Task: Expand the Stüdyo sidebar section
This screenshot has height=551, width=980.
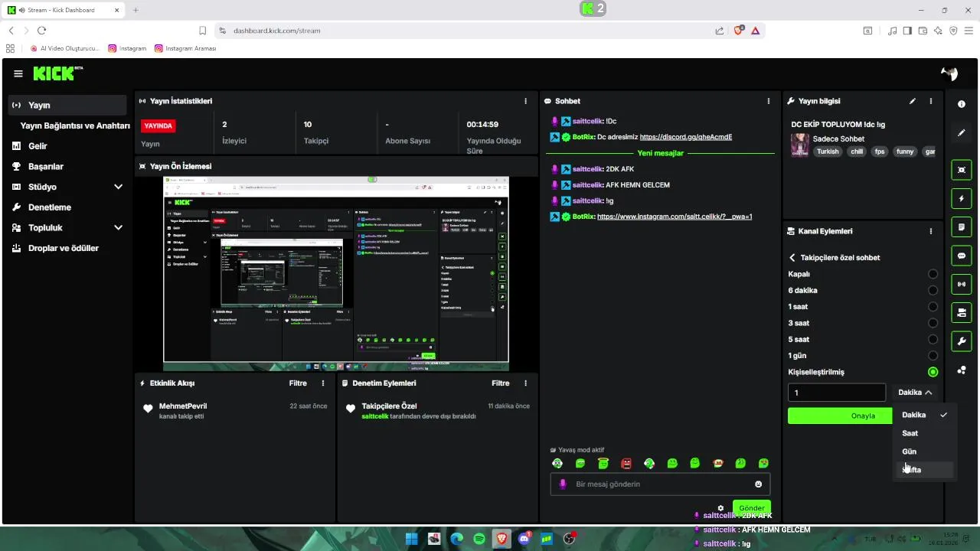Action: click(118, 187)
